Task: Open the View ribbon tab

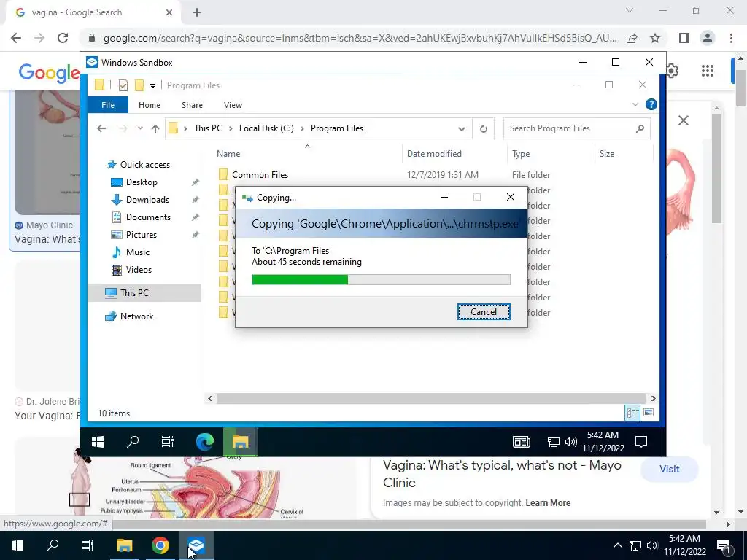Action: pos(233,105)
